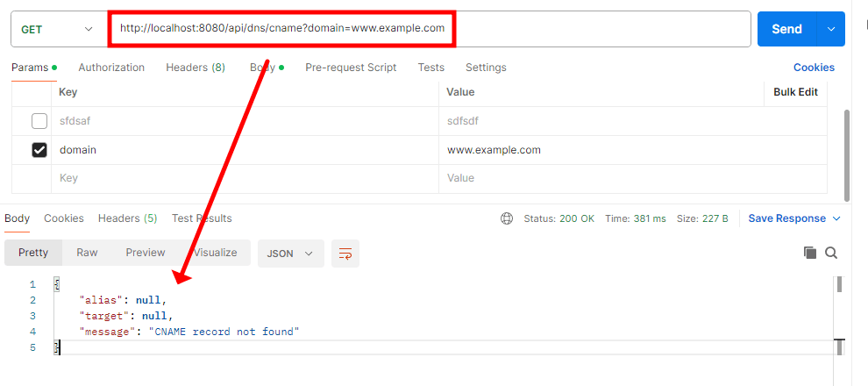
Task: Expand the Send button arrow options
Action: pos(830,29)
